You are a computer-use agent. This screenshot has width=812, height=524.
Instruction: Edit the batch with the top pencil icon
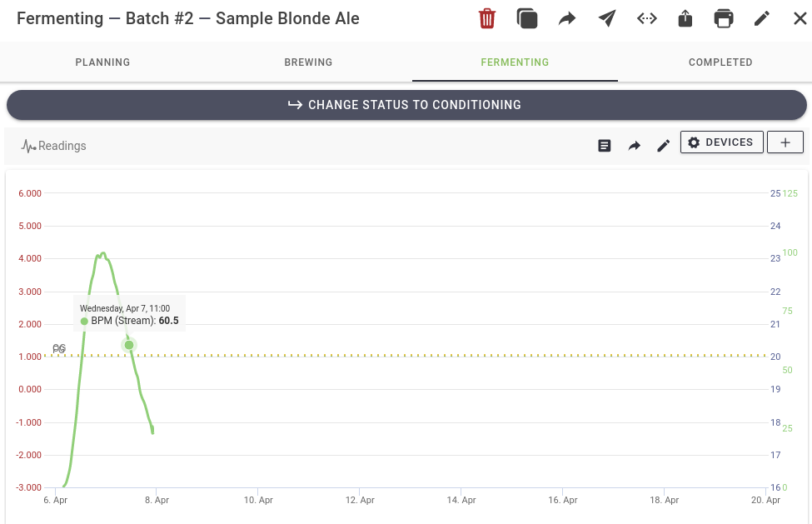(762, 18)
